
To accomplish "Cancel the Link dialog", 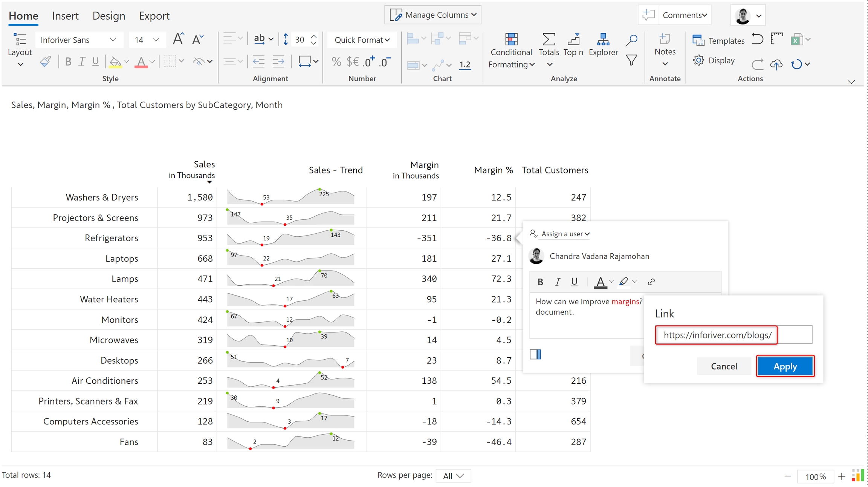I will [723, 366].
